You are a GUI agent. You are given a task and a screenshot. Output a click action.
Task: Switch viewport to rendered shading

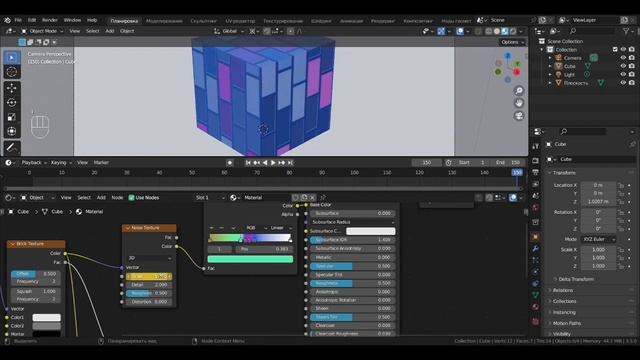tap(513, 31)
